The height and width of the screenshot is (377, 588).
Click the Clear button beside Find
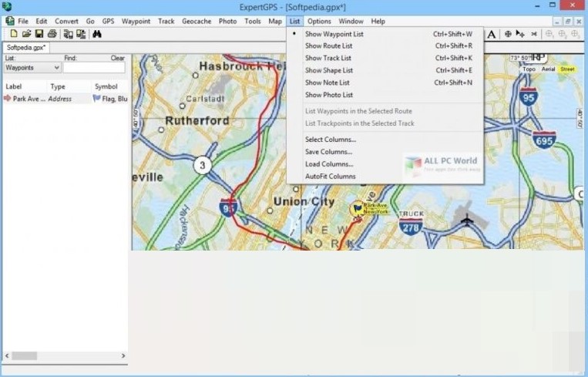pos(117,58)
